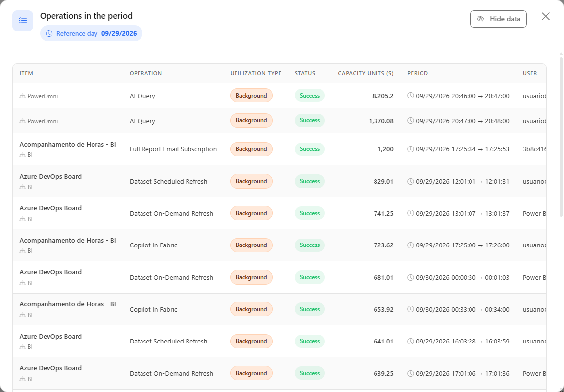Click Dataset On-Demand Refresh in the 681.01 row
This screenshot has width=564, height=392.
171,277
